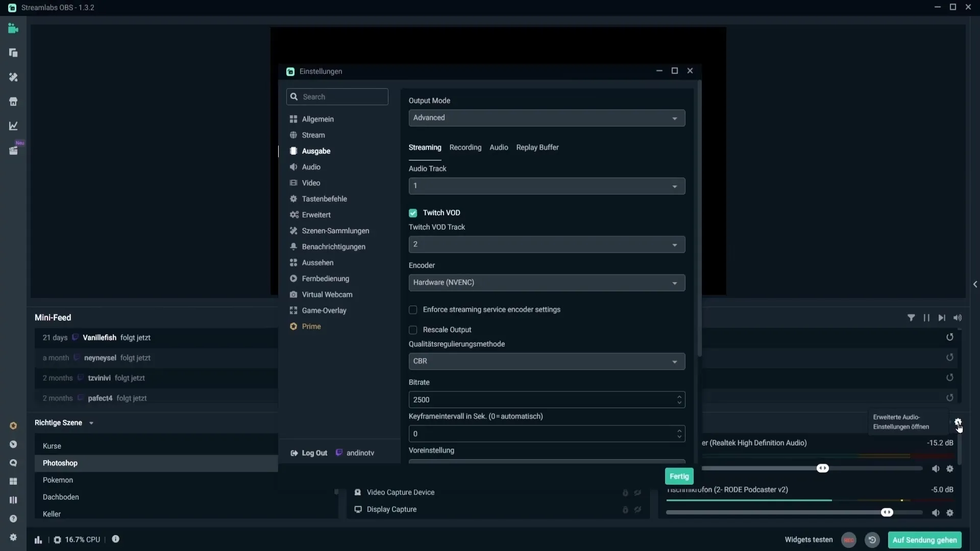
Task: Toggle visibility of Video Capture Device source
Action: 638,493
